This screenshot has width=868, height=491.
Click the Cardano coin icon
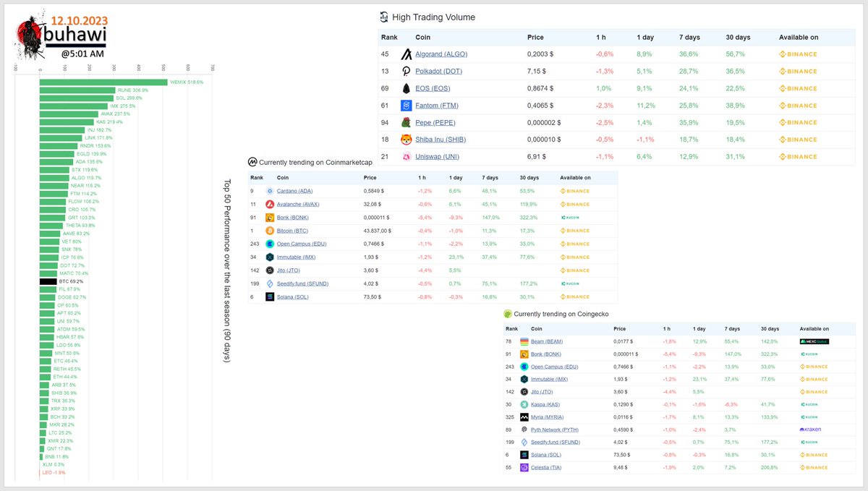(x=270, y=191)
